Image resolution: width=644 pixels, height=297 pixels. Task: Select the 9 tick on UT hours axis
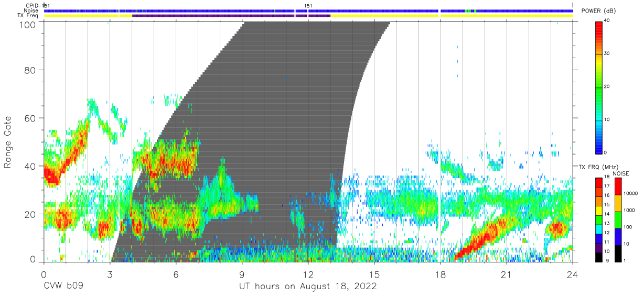[x=242, y=274]
